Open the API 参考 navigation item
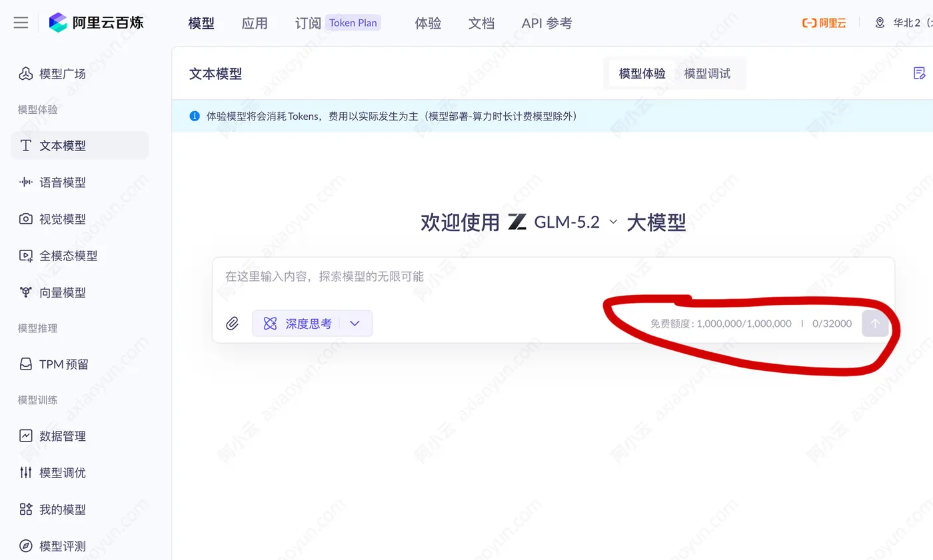Image resolution: width=933 pixels, height=560 pixels. coord(546,23)
